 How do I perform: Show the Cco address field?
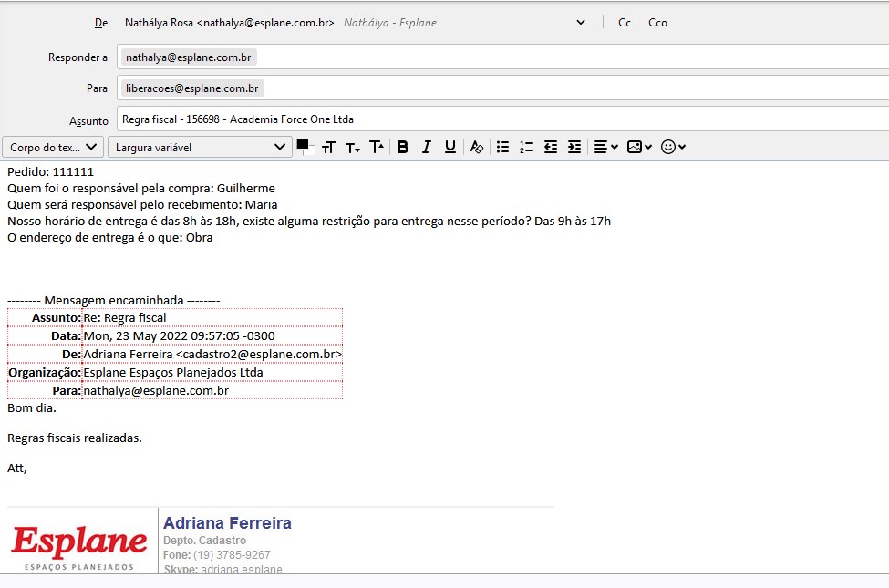(657, 23)
